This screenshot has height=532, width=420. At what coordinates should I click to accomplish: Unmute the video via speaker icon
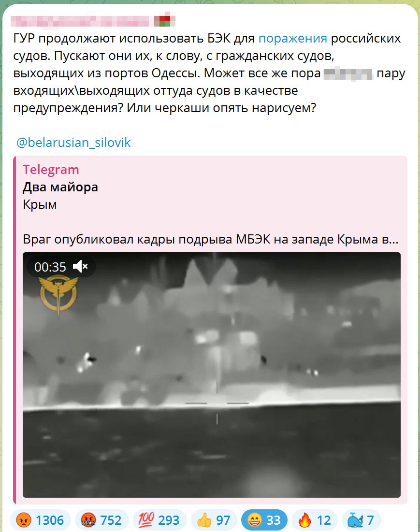(x=80, y=267)
